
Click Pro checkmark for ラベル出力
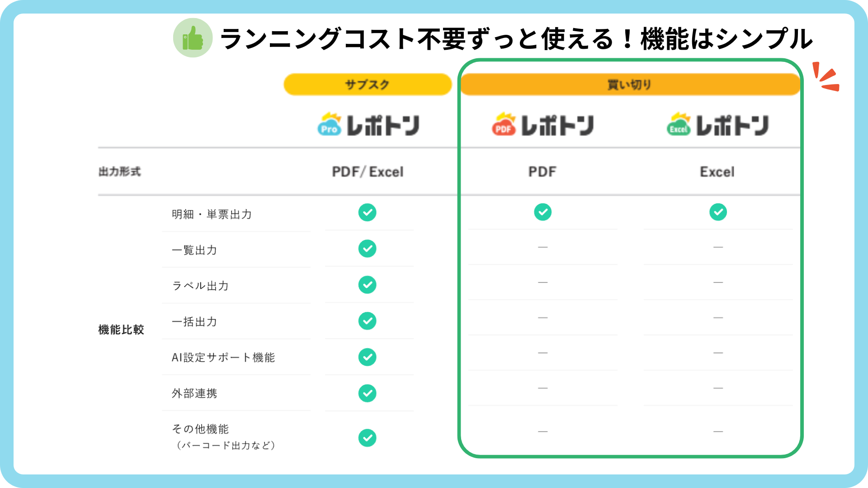point(368,285)
